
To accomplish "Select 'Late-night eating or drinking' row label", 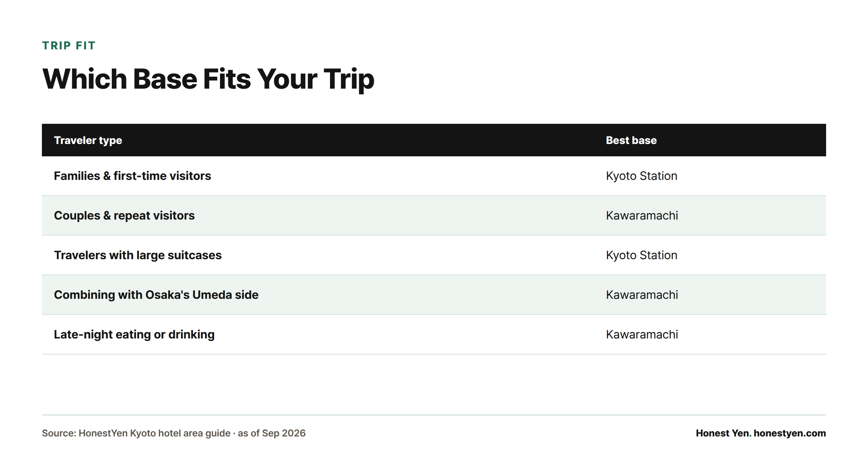I will (x=134, y=334).
